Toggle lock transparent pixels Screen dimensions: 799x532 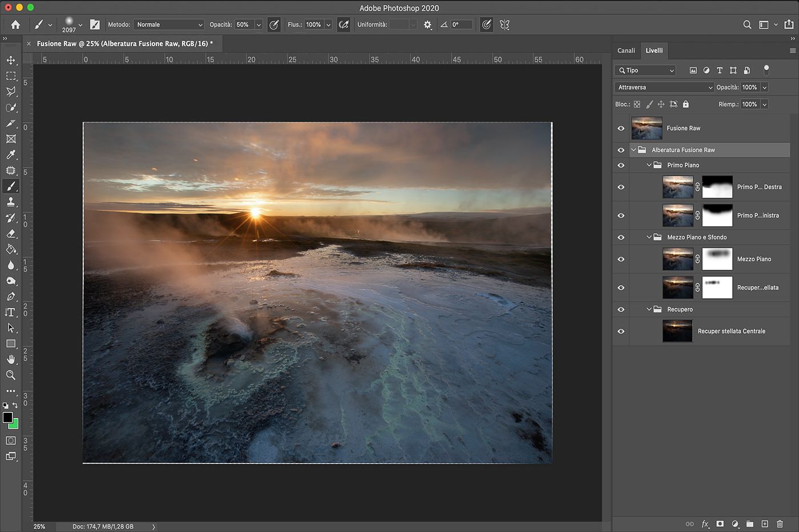pyautogui.click(x=637, y=104)
